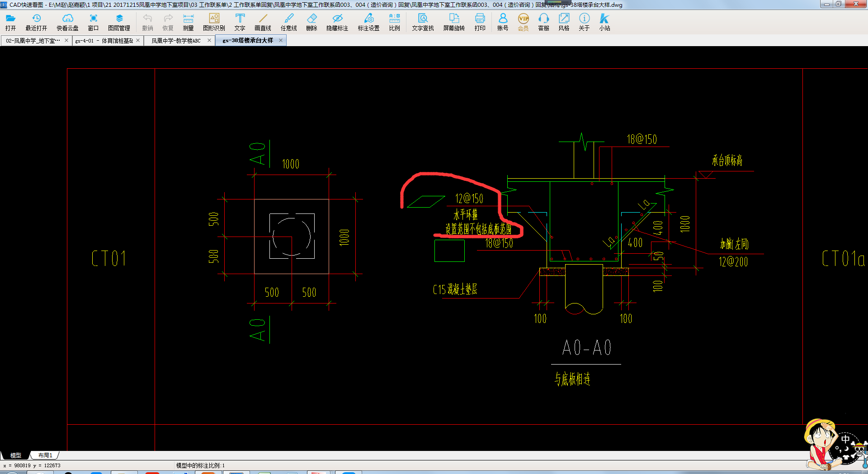
Task: Click the 打开 (Open) file icon
Action: [x=10, y=22]
